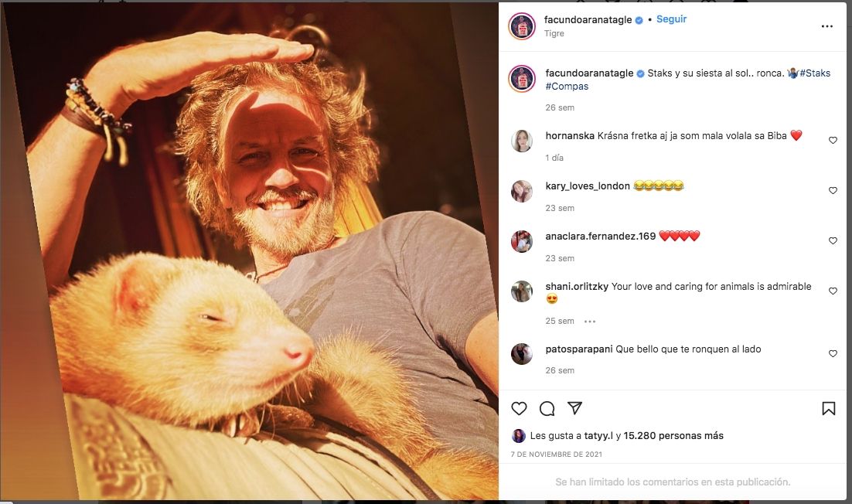
Task: Like patosparapani's comment
Action: (833, 354)
